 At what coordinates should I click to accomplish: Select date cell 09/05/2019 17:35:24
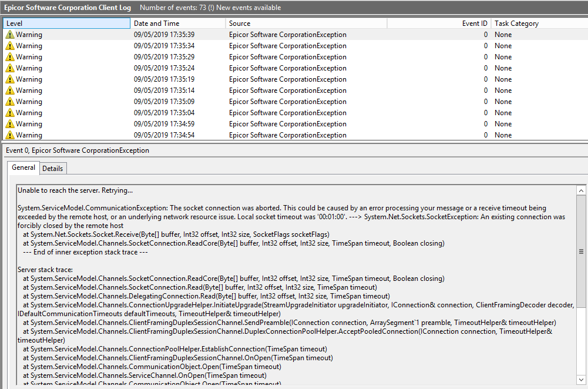(164, 68)
